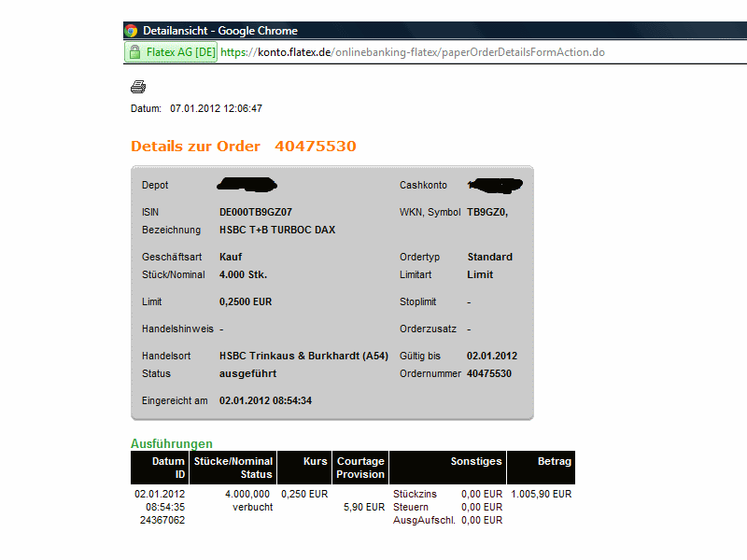Image resolution: width=747 pixels, height=560 pixels.
Task: Click the 'Handelshinweis' field label
Action: [177, 329]
